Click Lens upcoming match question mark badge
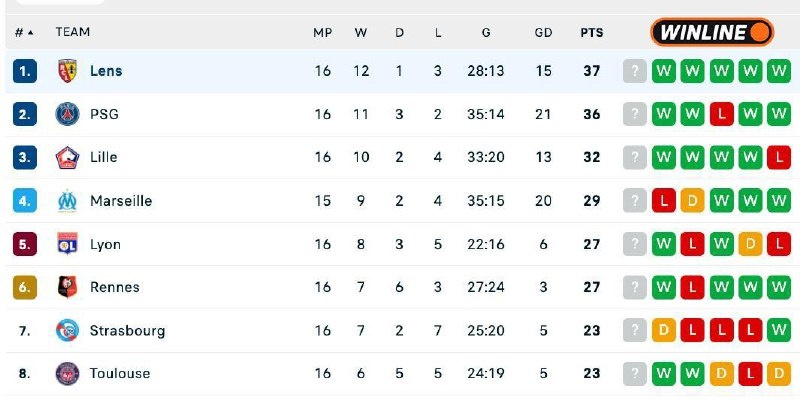800x403 pixels. click(634, 71)
